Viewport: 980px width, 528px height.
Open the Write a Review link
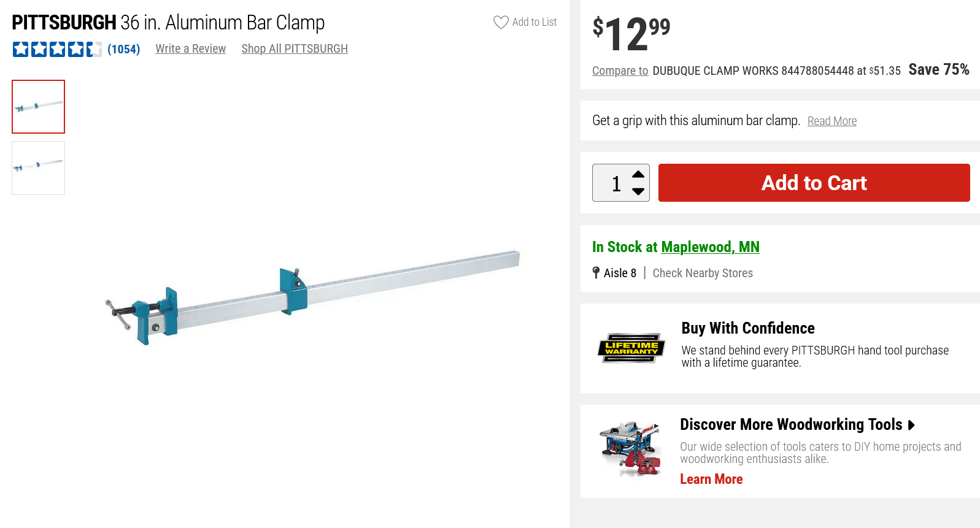pos(190,49)
